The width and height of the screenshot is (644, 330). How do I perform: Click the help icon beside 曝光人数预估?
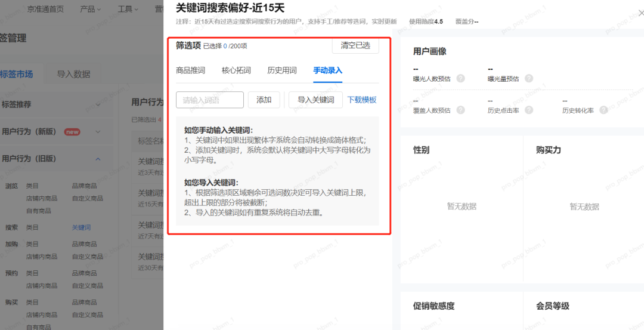pos(460,79)
